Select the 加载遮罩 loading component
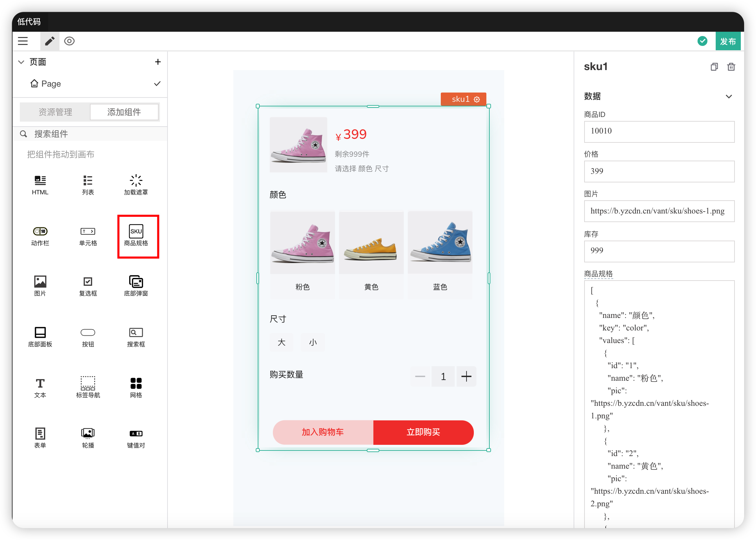Viewport: 756px width, 540px height. pyautogui.click(x=136, y=184)
